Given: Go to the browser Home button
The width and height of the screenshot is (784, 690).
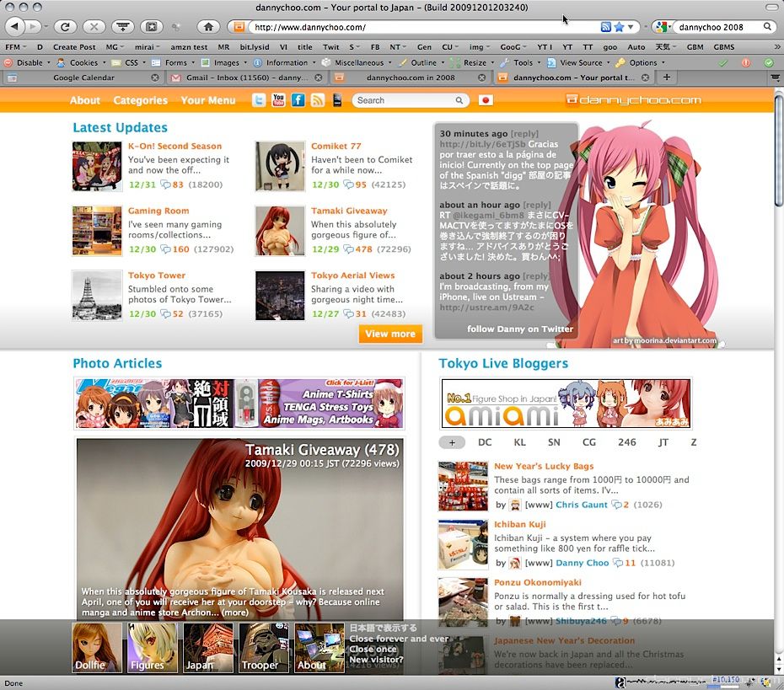Looking at the screenshot, I should pyautogui.click(x=208, y=27).
